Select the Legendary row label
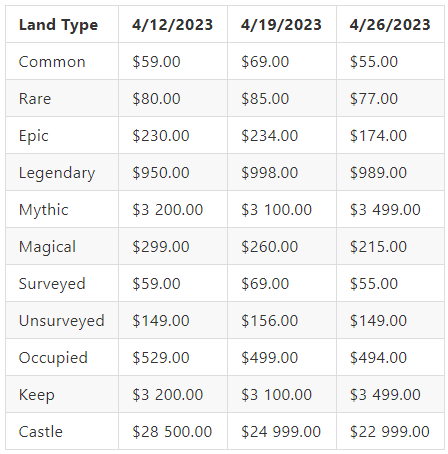This screenshot has height=454, width=448. (57, 173)
